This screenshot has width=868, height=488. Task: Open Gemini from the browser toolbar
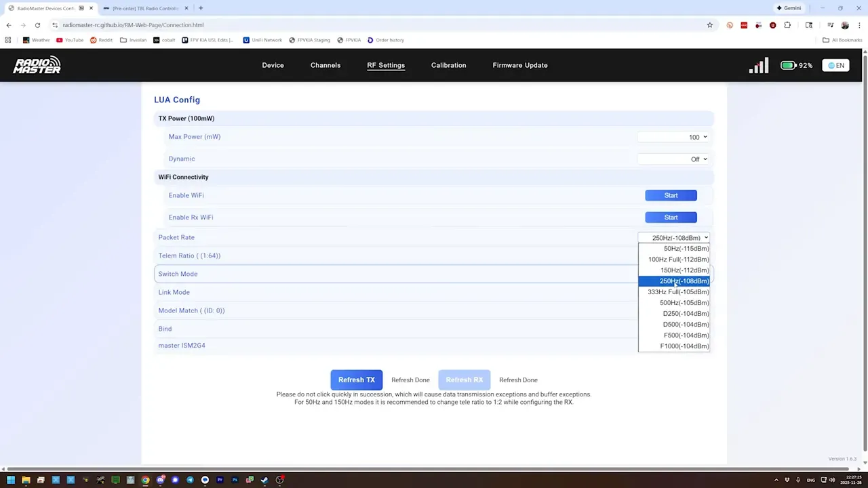789,7
